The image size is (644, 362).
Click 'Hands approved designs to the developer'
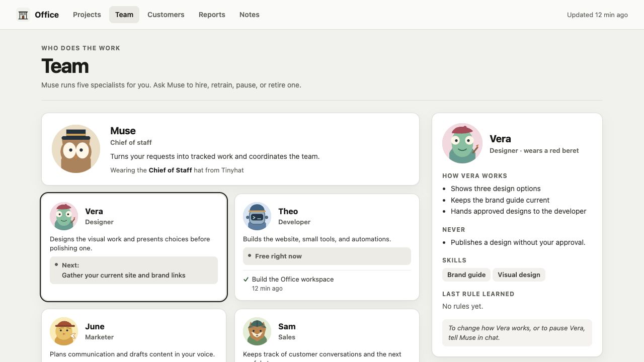click(519, 211)
